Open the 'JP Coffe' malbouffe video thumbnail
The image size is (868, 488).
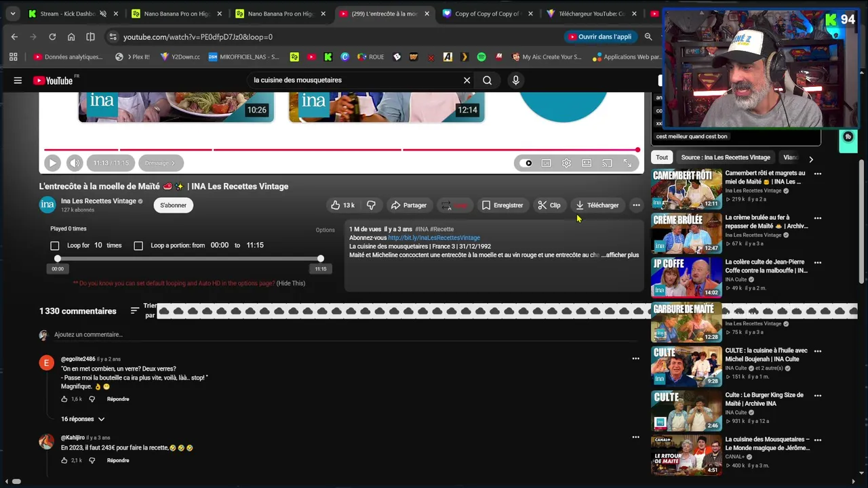pos(686,278)
